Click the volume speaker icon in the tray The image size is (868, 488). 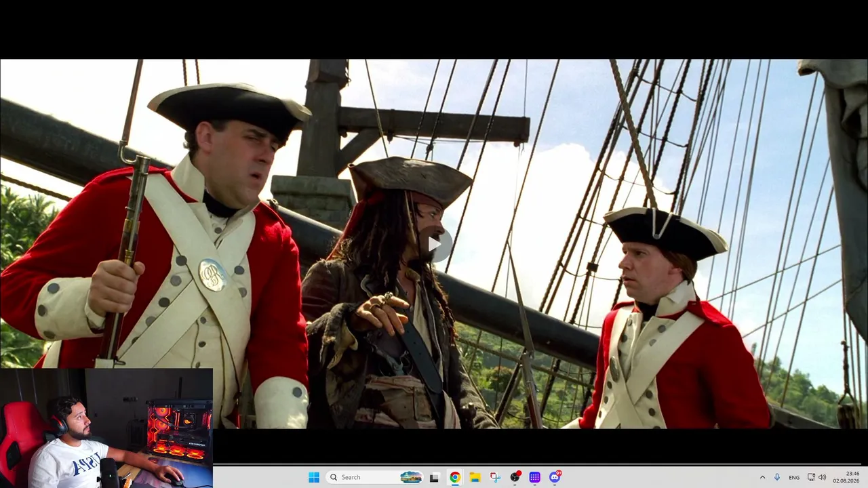[823, 477]
